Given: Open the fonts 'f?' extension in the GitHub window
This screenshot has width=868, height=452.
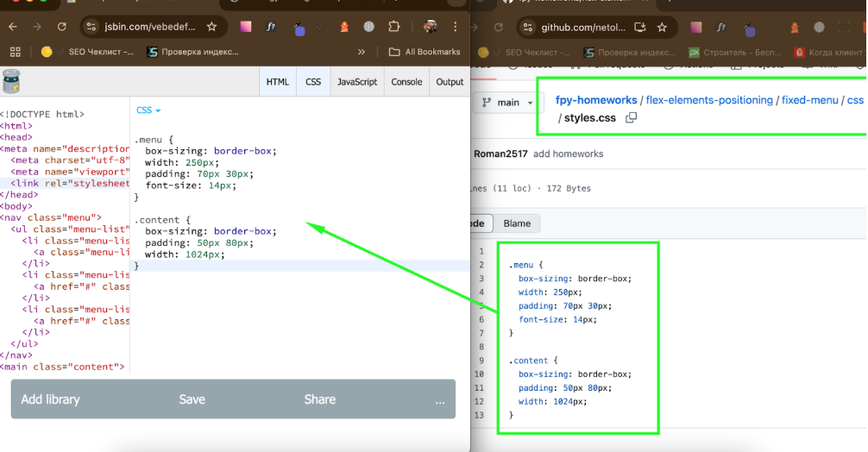Looking at the screenshot, I should pos(721,27).
